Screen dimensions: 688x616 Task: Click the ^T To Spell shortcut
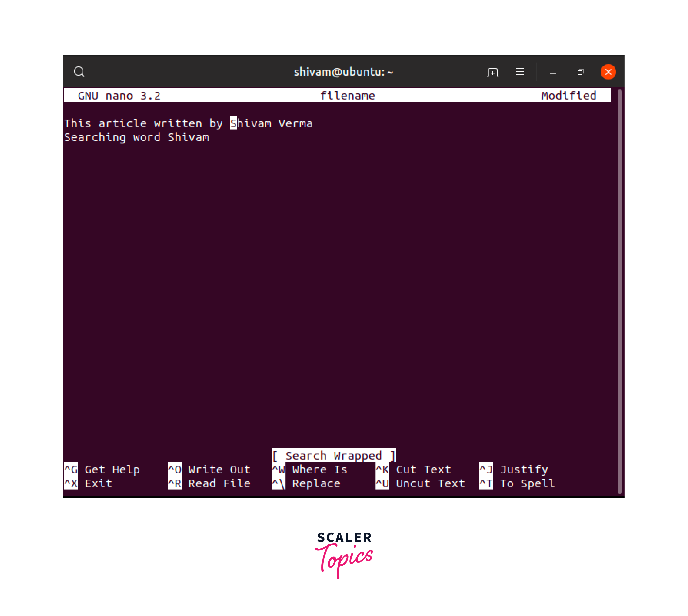[x=517, y=483]
